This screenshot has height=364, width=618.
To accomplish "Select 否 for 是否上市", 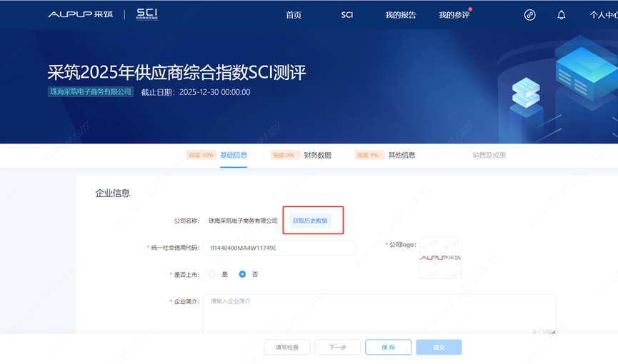I will pos(242,274).
